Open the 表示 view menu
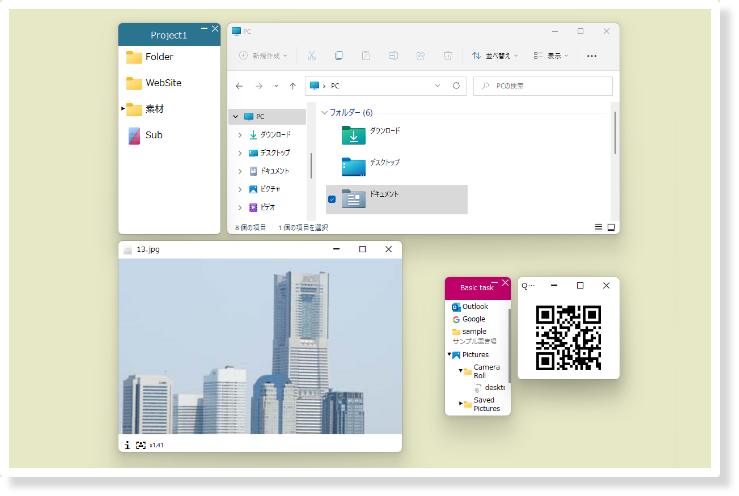This screenshot has width=739, height=496. coord(550,56)
